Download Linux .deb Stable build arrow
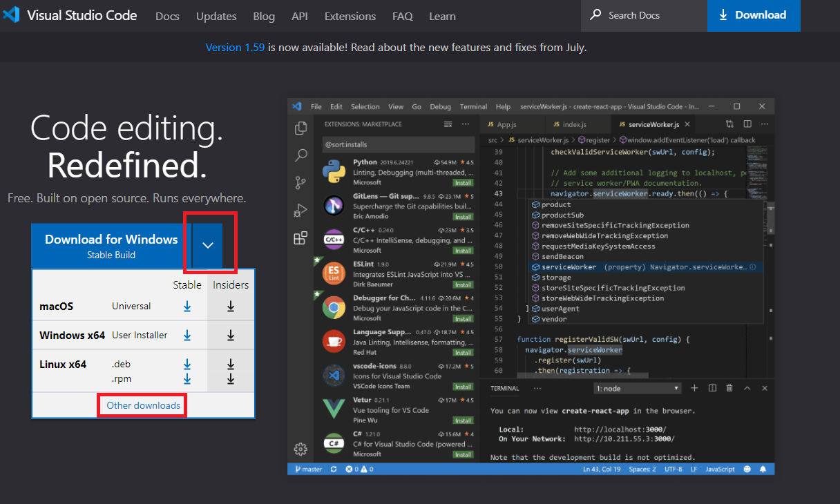The width and height of the screenshot is (840, 504). pos(187,365)
